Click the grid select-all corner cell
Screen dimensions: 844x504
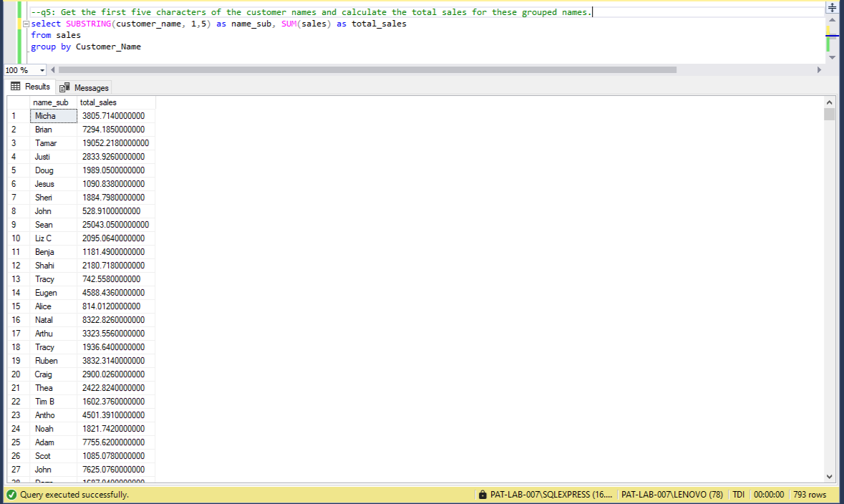pyautogui.click(x=19, y=102)
